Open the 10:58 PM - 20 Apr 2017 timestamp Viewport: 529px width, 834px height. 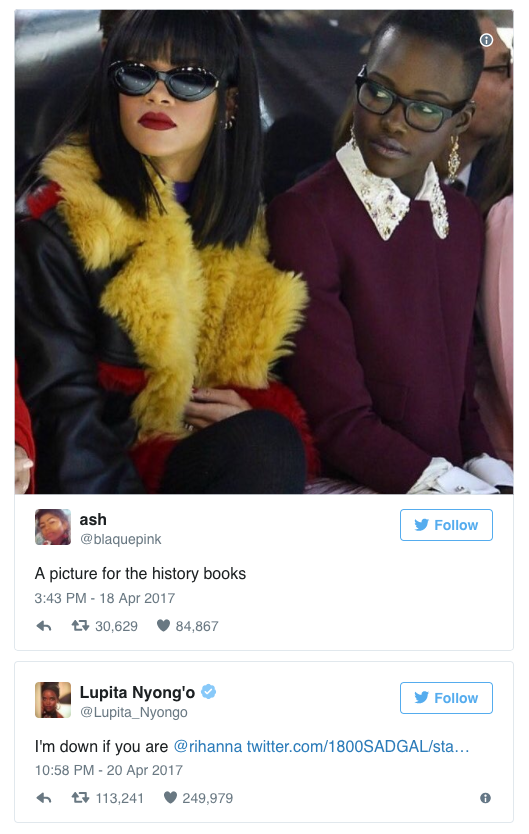coord(109,770)
